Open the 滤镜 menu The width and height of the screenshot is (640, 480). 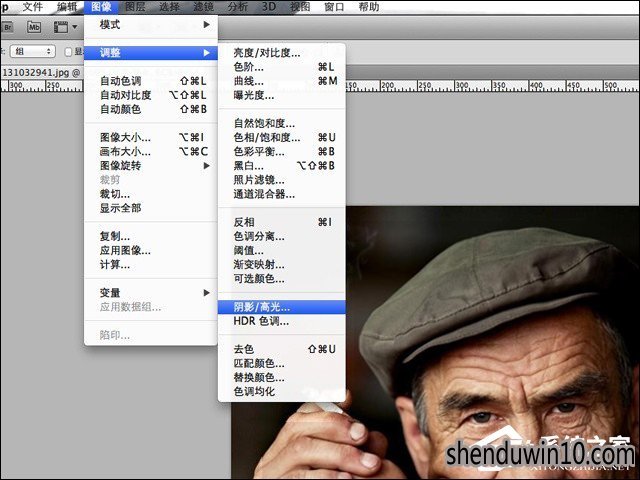(203, 7)
